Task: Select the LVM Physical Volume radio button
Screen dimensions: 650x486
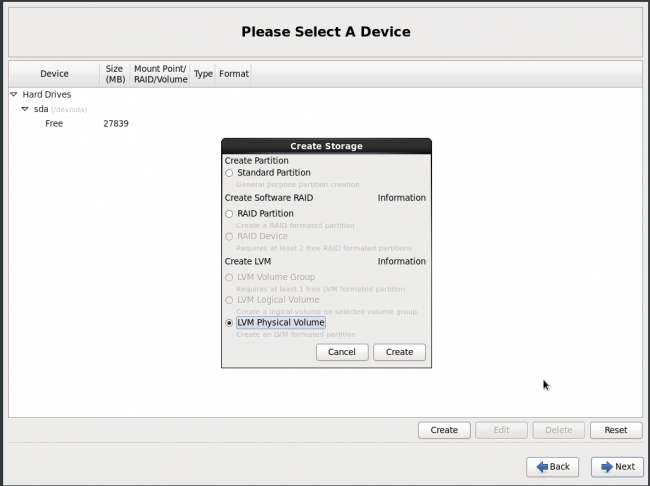Action: [230, 323]
